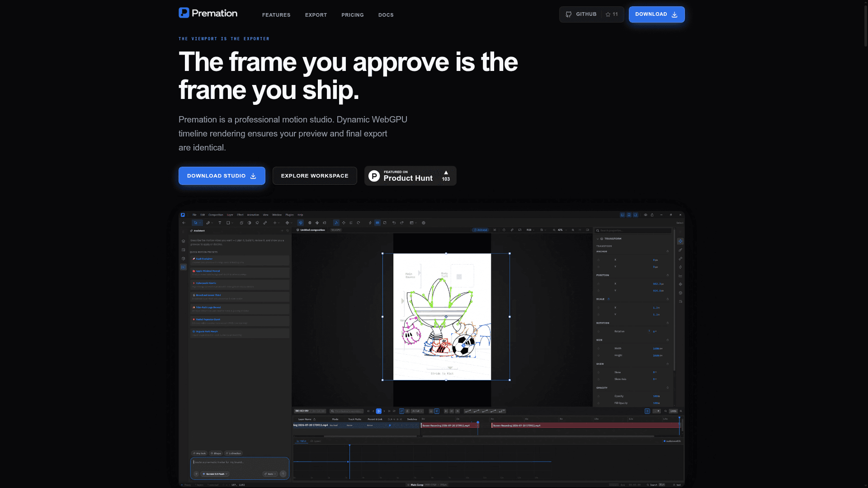
Task: Click the Gemini 3.5 Flash model dropdown
Action: click(x=215, y=474)
